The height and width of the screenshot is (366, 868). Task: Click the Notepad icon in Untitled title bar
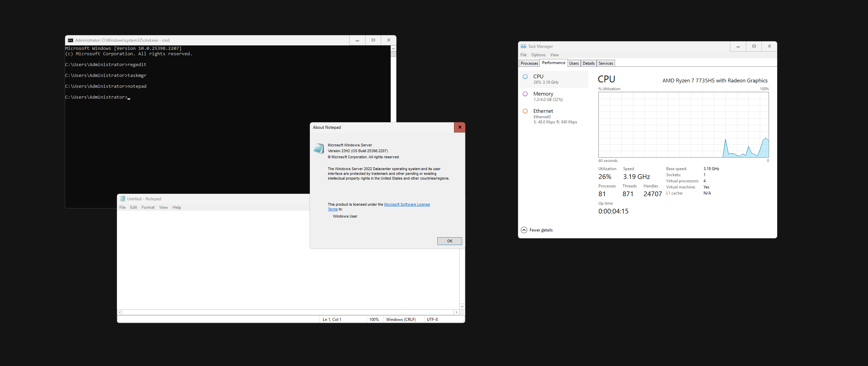click(x=122, y=199)
